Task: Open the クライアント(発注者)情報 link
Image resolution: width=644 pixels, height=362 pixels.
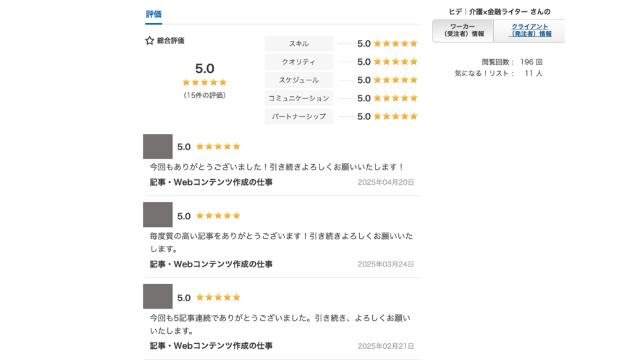Action: 529,30
